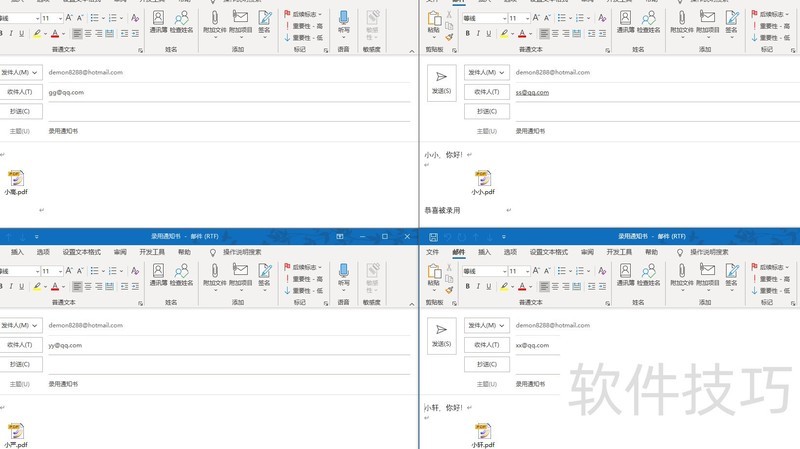Viewport: 800px width, 449px height.
Task: Click Check Names (检查姓名) in xx@qq.com window
Action: (x=648, y=275)
